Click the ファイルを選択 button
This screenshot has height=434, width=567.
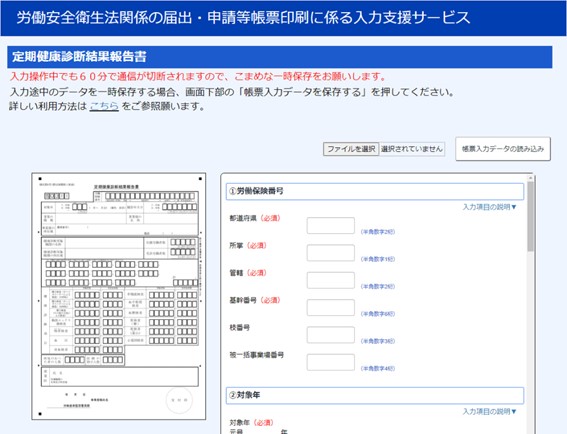[351, 149]
